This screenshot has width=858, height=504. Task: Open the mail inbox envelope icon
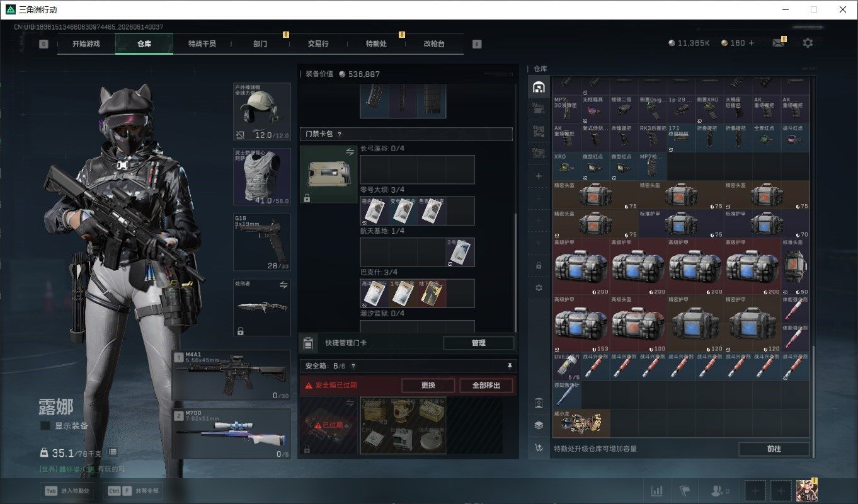[779, 43]
